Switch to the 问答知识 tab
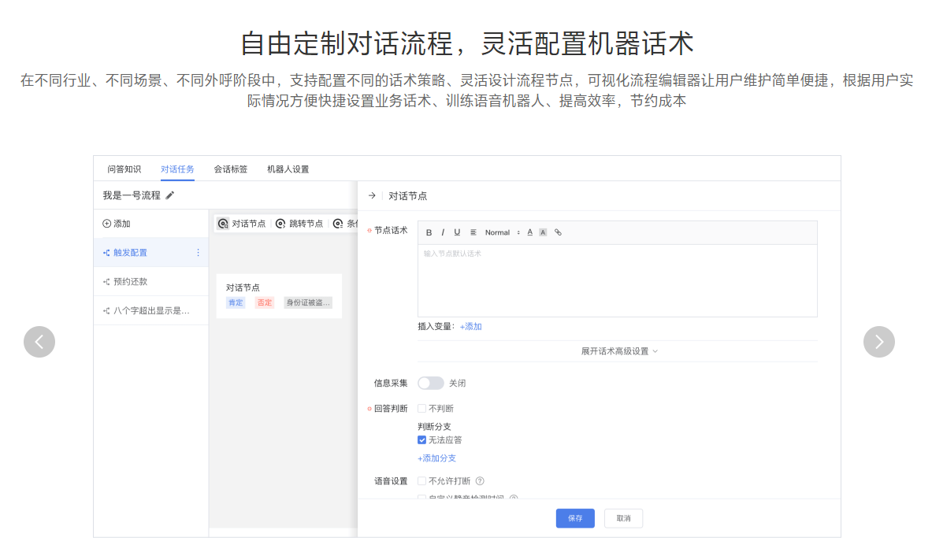 click(x=123, y=169)
